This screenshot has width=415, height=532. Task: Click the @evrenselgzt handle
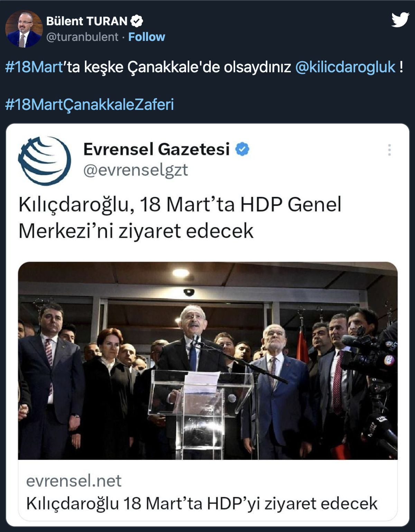pyautogui.click(x=136, y=170)
